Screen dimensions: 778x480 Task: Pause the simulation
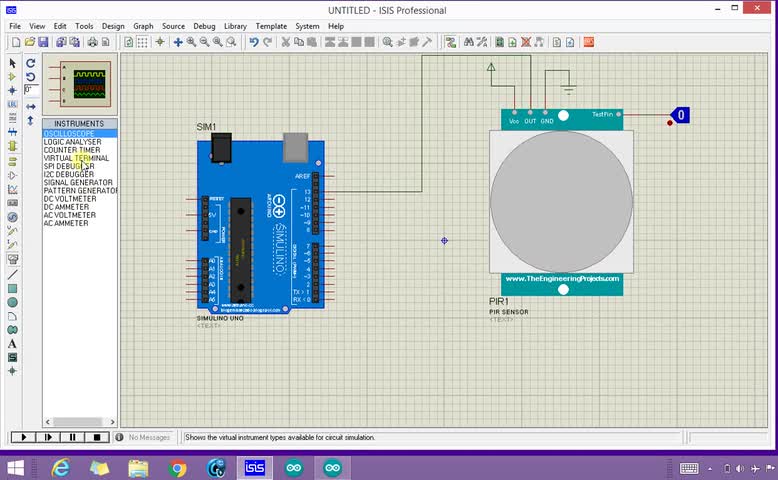tap(73, 437)
